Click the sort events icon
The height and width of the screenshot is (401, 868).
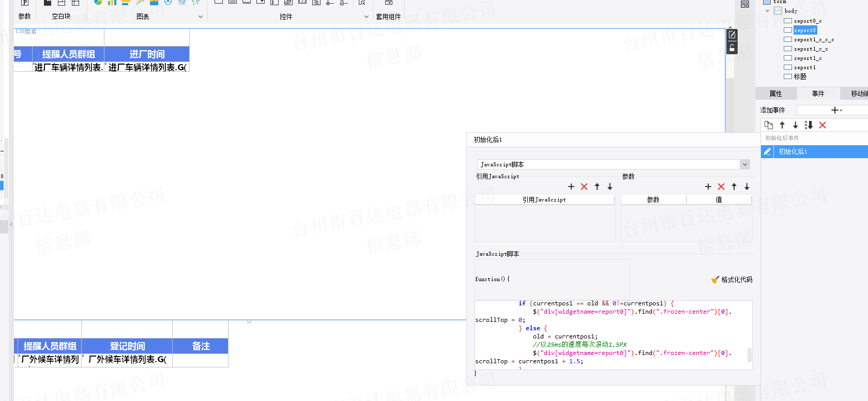(809, 125)
